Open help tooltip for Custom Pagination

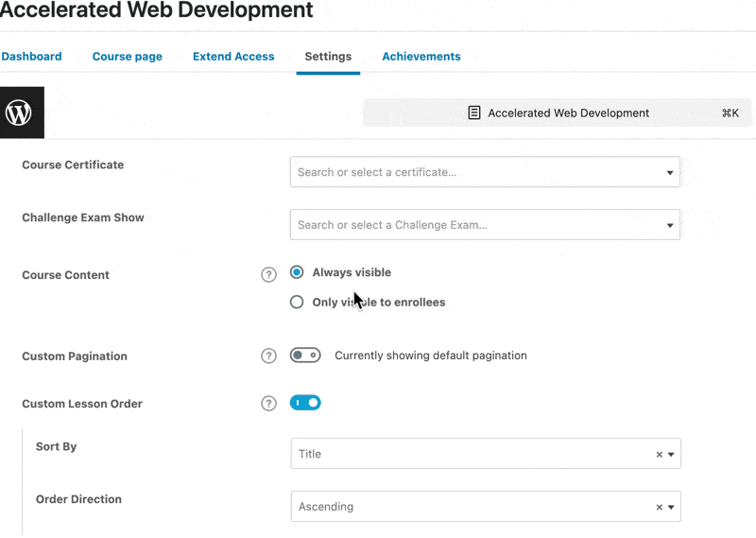coord(268,356)
